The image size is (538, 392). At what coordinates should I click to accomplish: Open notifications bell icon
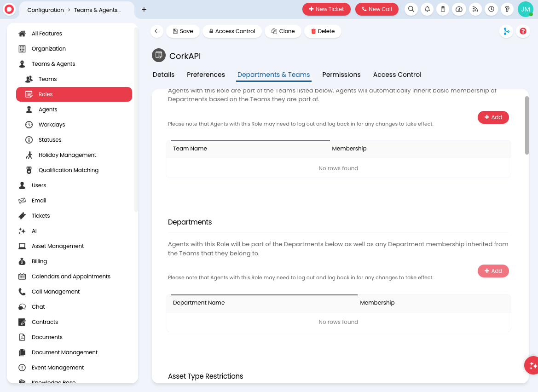[427, 9]
